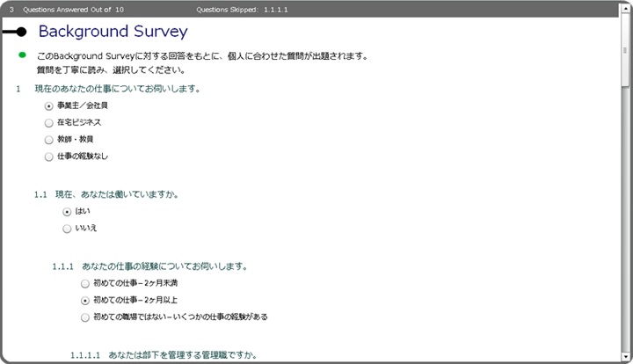Click the black marker beside Background Survey
The image size is (633, 364).
[18, 33]
